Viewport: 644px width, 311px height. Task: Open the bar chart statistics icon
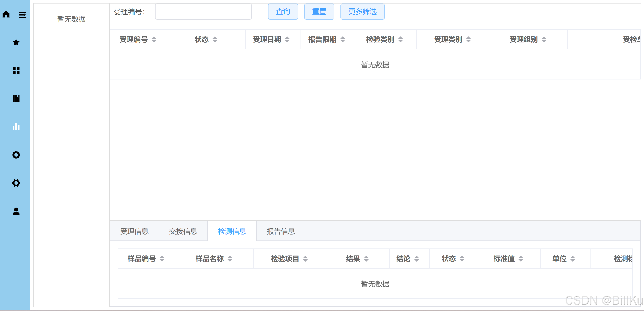point(16,127)
